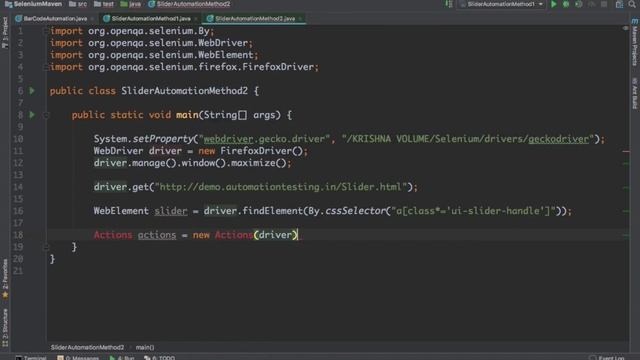Click the stop process square icon
This screenshot has height=360, width=640.
[604, 4]
